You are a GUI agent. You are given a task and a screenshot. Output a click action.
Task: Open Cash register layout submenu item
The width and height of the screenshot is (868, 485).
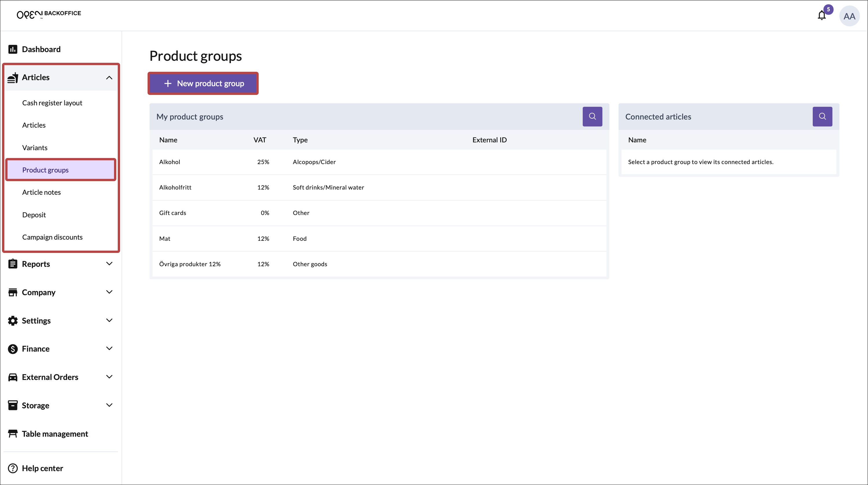click(52, 103)
